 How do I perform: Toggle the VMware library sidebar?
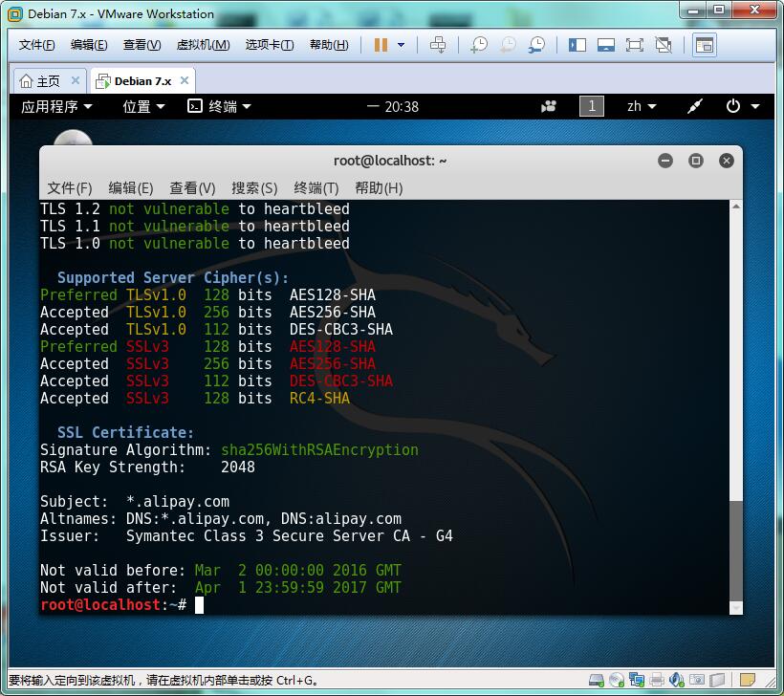[577, 45]
